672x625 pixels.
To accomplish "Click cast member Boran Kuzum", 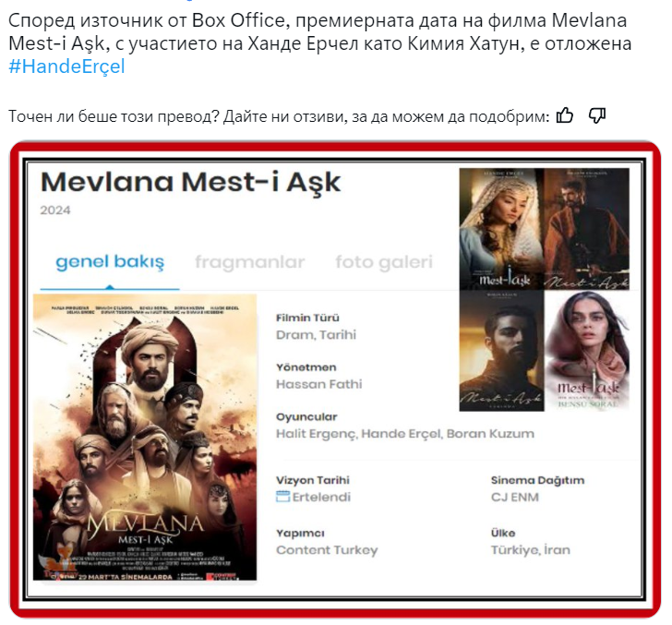I will click(x=490, y=434).
